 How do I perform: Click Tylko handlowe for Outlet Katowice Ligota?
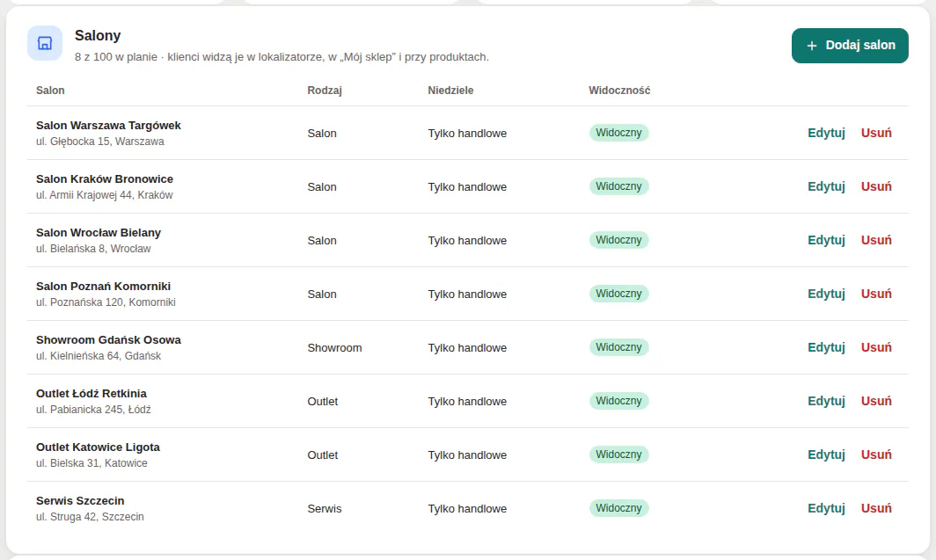467,455
